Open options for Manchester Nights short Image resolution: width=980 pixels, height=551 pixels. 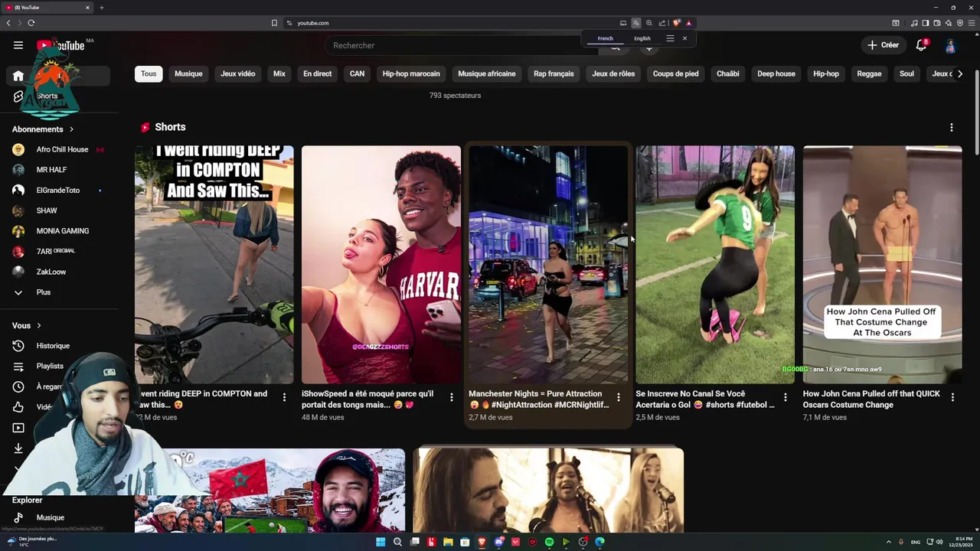[618, 397]
